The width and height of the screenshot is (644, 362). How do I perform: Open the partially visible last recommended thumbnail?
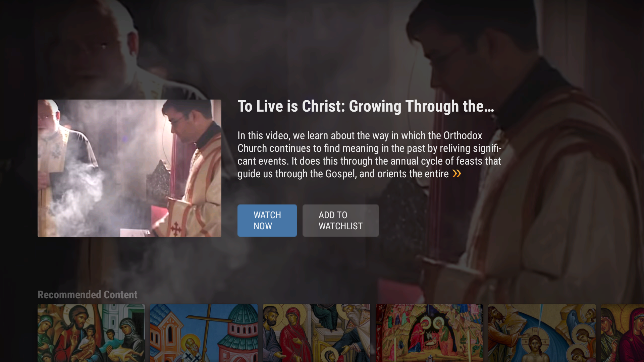pos(623,333)
